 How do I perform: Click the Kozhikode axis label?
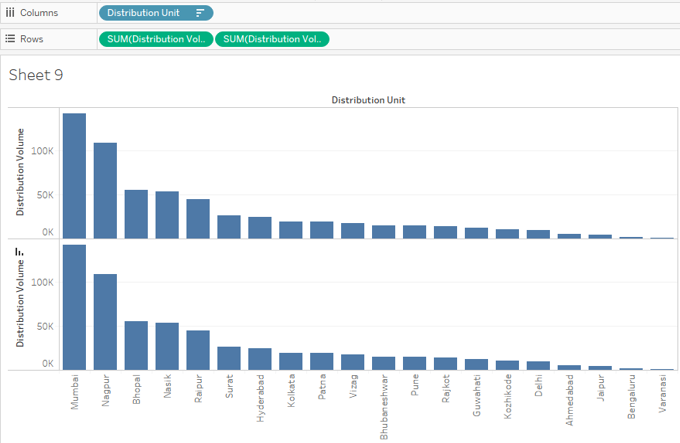tap(507, 397)
